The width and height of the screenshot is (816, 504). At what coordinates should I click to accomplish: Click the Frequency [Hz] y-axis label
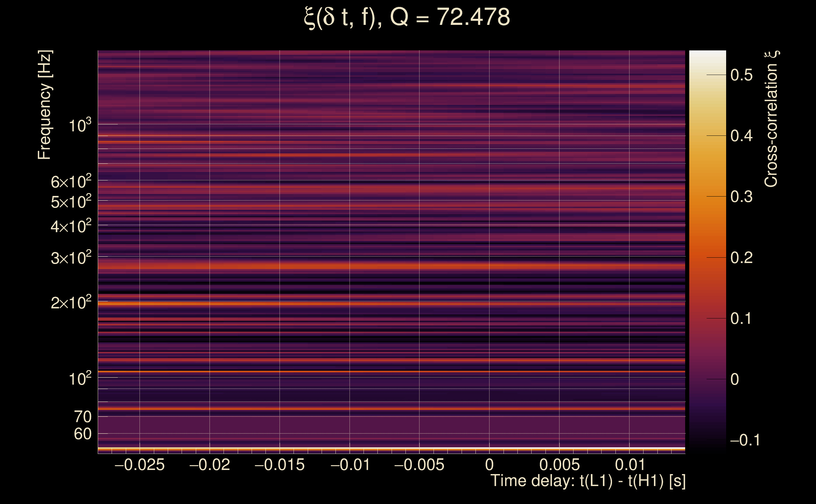pyautogui.click(x=45, y=105)
